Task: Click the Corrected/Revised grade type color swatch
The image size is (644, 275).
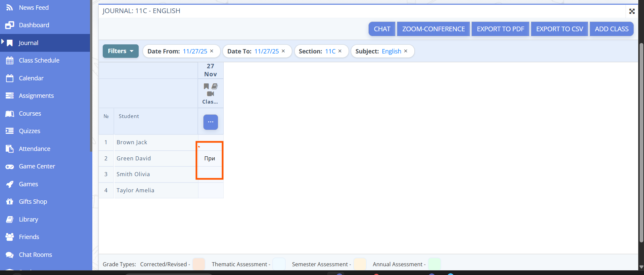Action: pyautogui.click(x=198, y=264)
